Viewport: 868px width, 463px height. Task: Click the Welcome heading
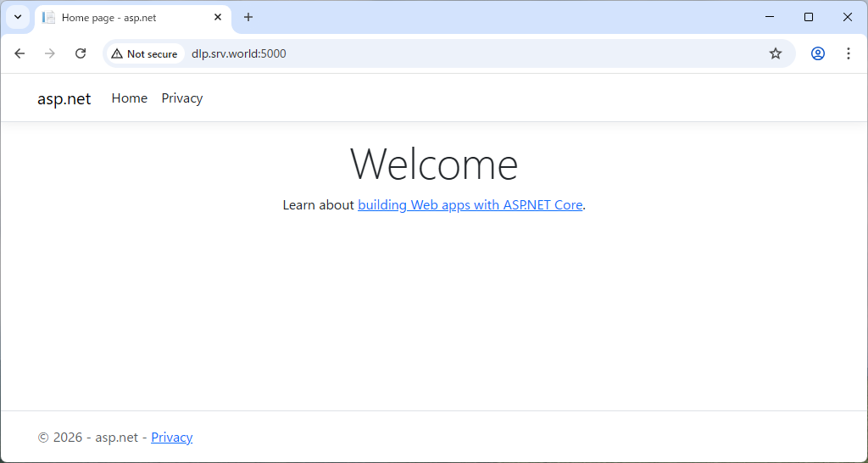[x=434, y=164]
